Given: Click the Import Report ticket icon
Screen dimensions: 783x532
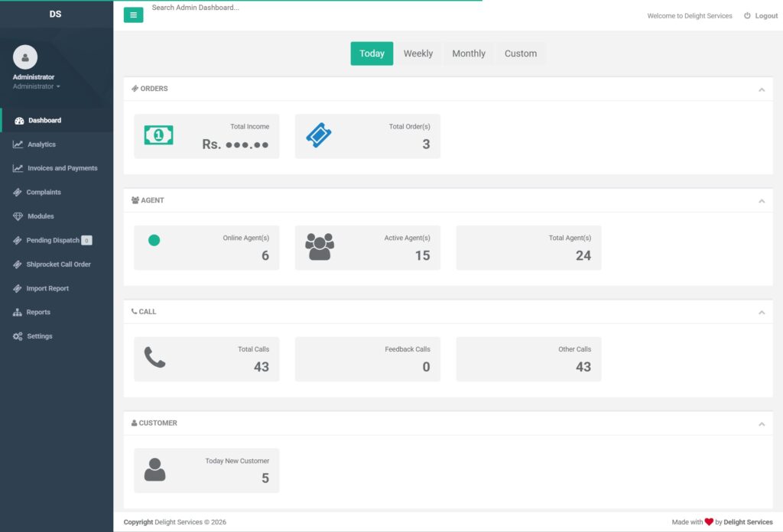Looking at the screenshot, I should tap(18, 288).
